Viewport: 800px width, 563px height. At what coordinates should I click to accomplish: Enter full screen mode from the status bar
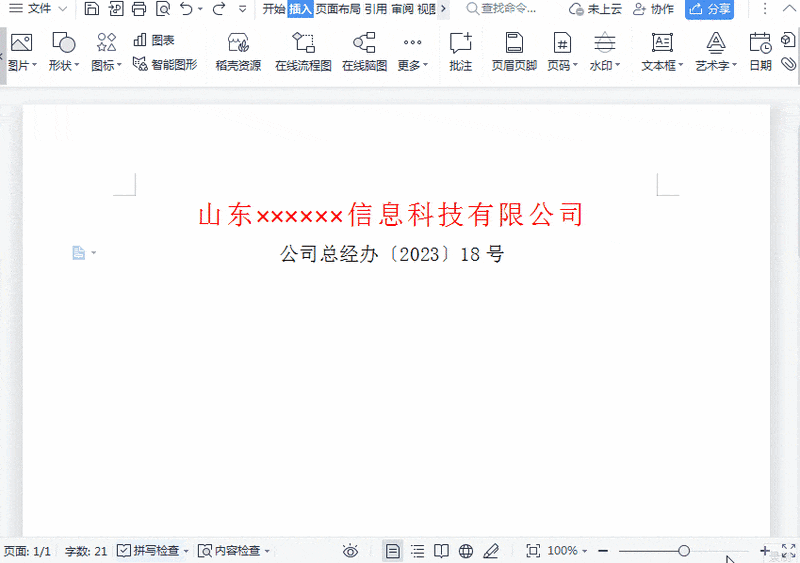click(x=788, y=551)
